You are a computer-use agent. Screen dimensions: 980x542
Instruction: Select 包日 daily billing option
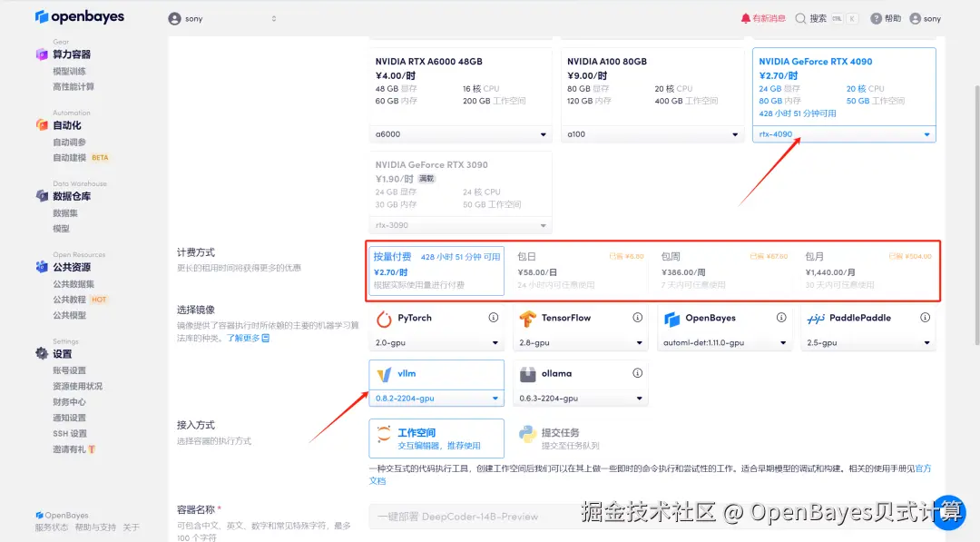pyautogui.click(x=580, y=270)
